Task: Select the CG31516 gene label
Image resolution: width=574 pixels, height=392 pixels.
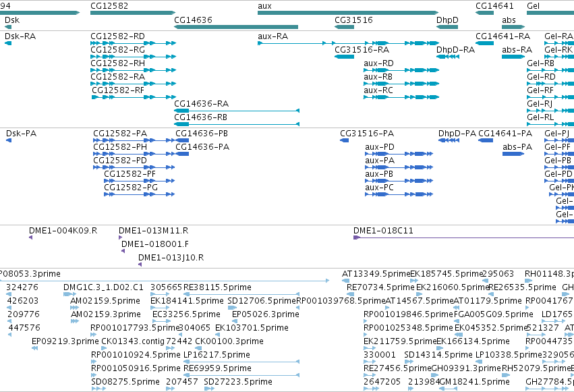Action: tap(353, 20)
